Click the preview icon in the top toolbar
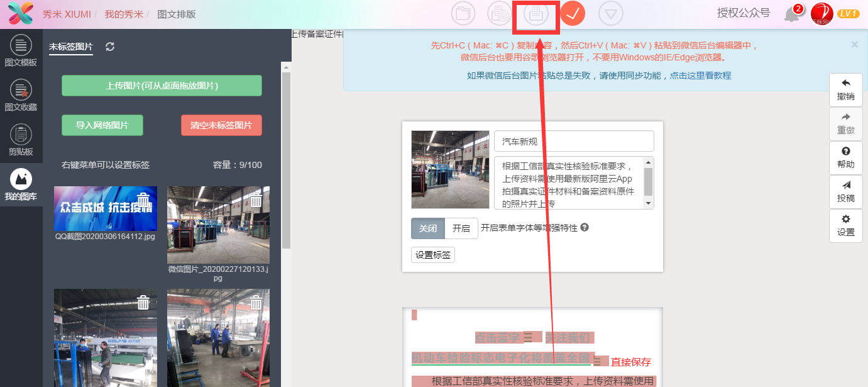The width and height of the screenshot is (868, 387). click(x=500, y=14)
